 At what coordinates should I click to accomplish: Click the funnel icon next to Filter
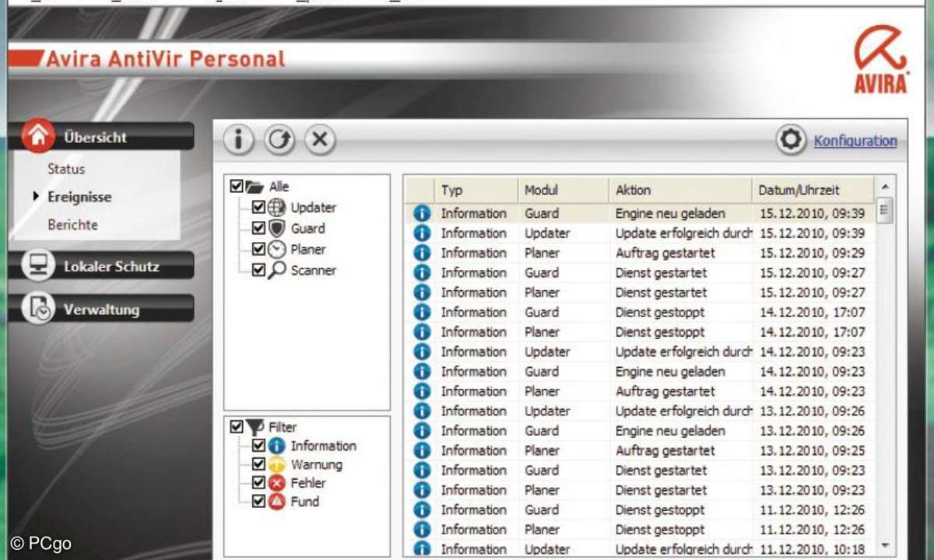255,427
